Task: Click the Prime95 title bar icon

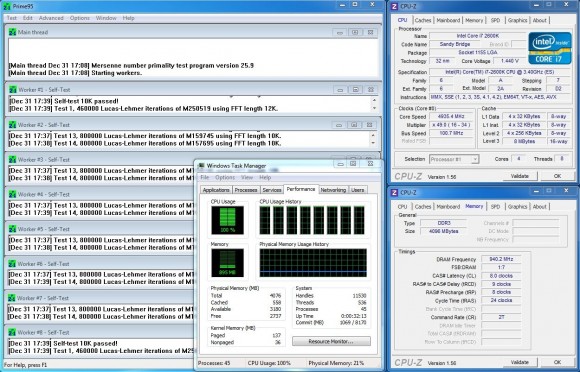Action: (7, 6)
